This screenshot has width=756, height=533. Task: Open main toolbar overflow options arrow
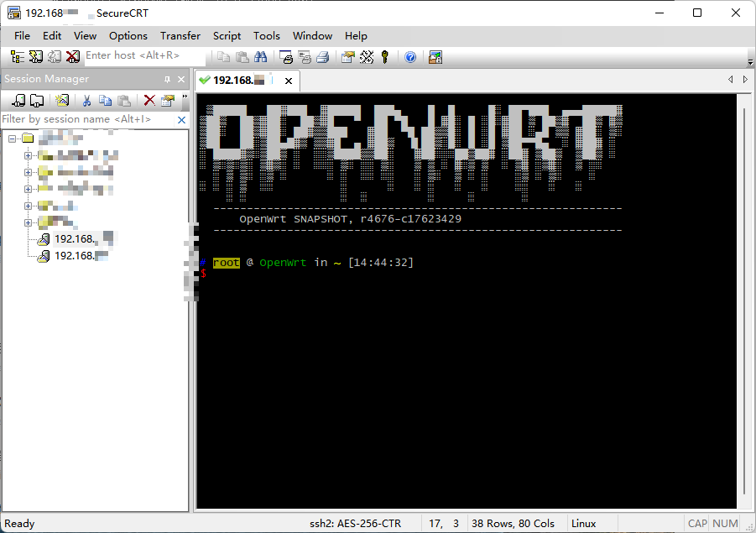point(750,62)
